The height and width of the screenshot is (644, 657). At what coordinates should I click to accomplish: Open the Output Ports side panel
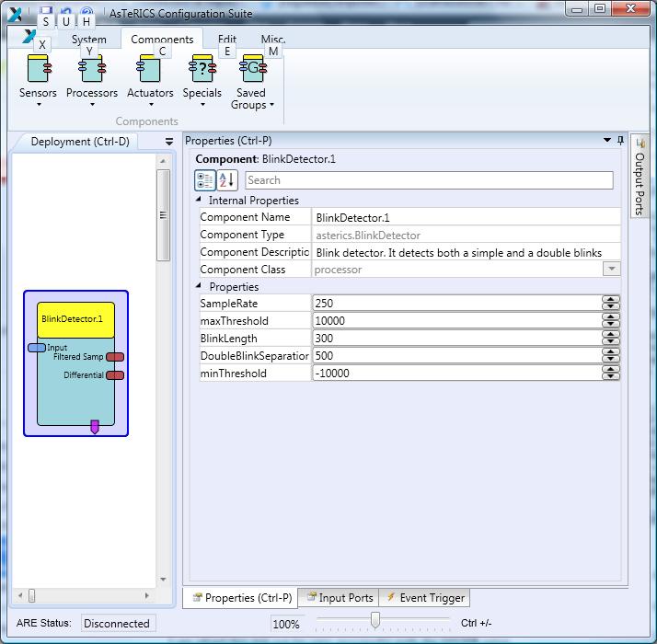pos(640,176)
